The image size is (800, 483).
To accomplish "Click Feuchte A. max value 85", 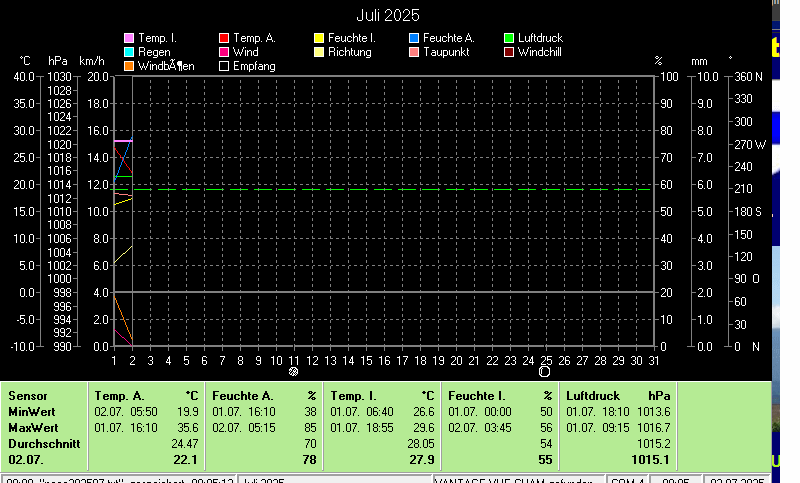I will pyautogui.click(x=310, y=428).
